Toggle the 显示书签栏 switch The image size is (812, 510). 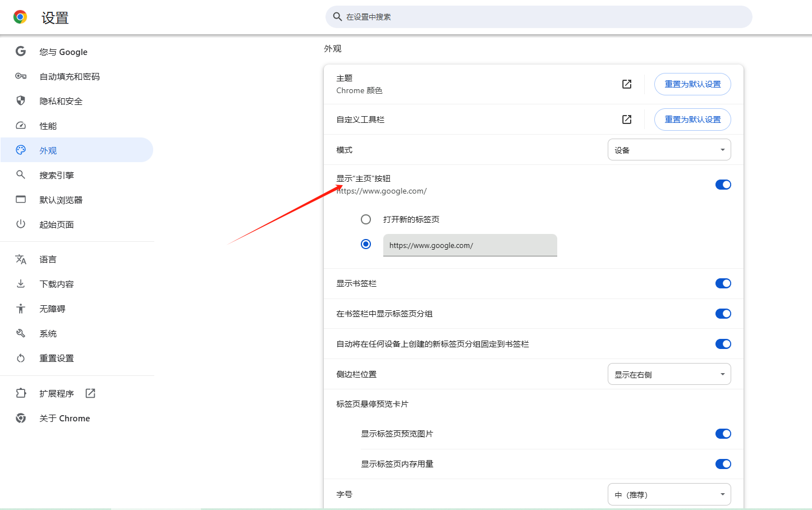723,283
